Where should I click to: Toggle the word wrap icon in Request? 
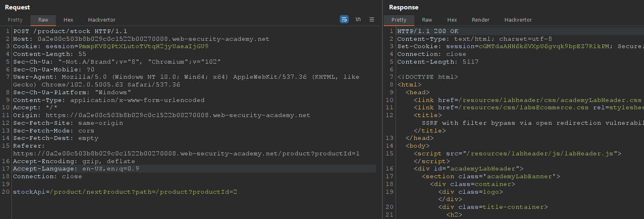(344, 19)
